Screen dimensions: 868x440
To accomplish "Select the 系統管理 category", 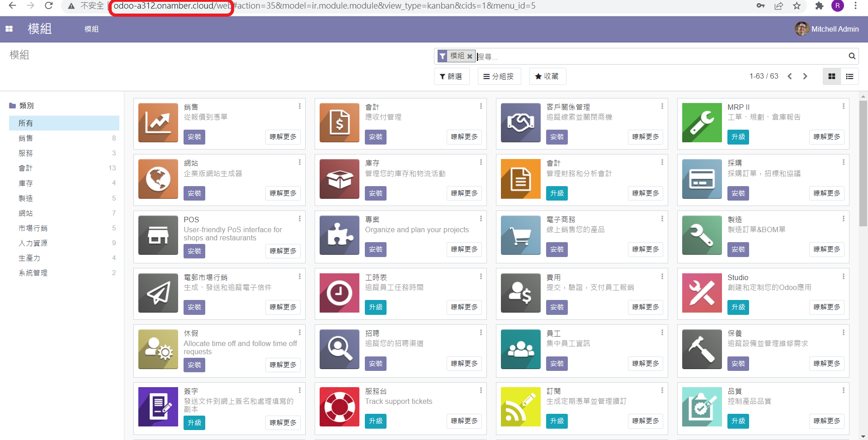I will [64, 273].
